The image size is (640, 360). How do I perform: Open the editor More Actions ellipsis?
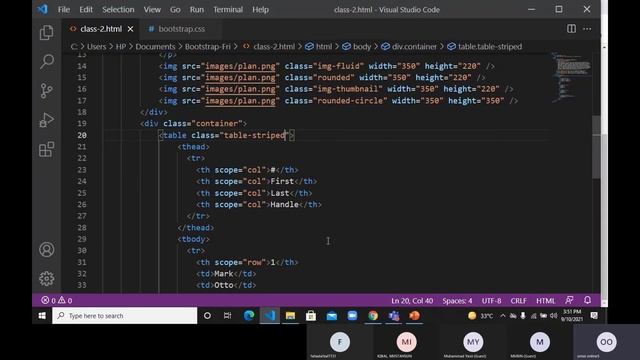point(587,29)
